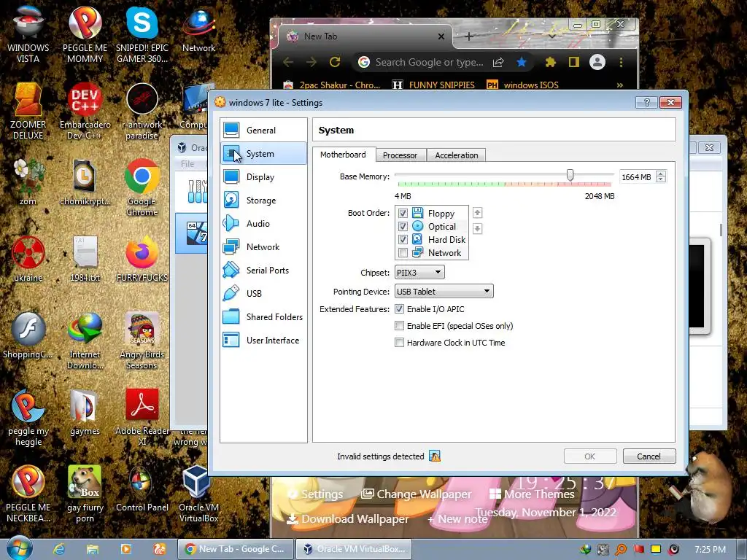Open the File menu in VirtualBox Manager

click(187, 164)
